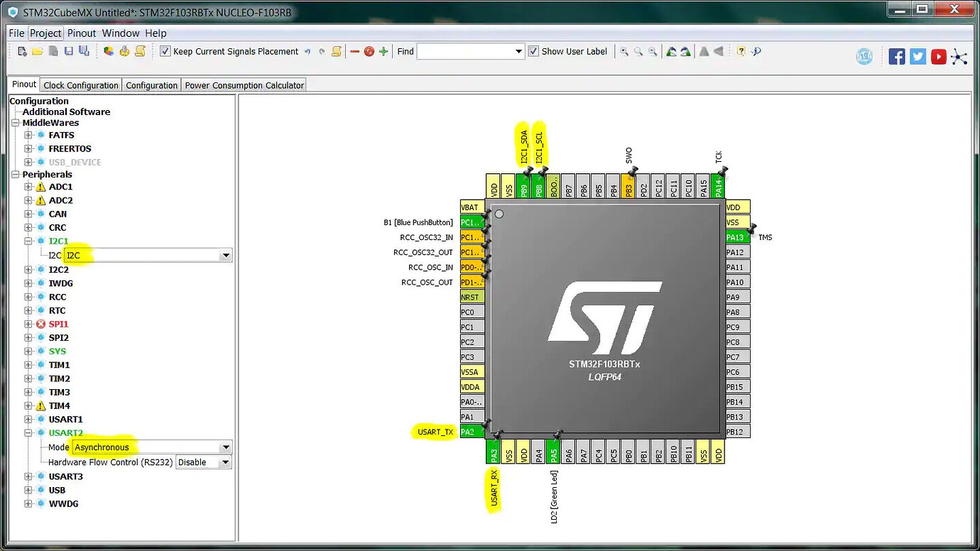Toggle Show User Label option
The height and width of the screenshot is (551, 980).
(533, 51)
